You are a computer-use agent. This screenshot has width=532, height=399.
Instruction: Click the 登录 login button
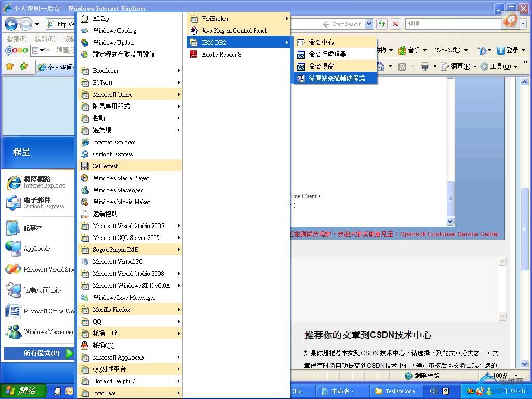click(511, 50)
